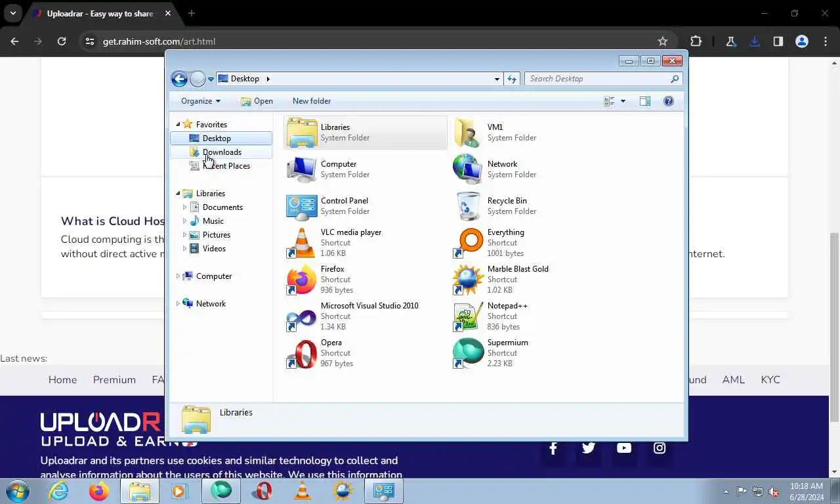Open VLC from the taskbar

click(303, 491)
